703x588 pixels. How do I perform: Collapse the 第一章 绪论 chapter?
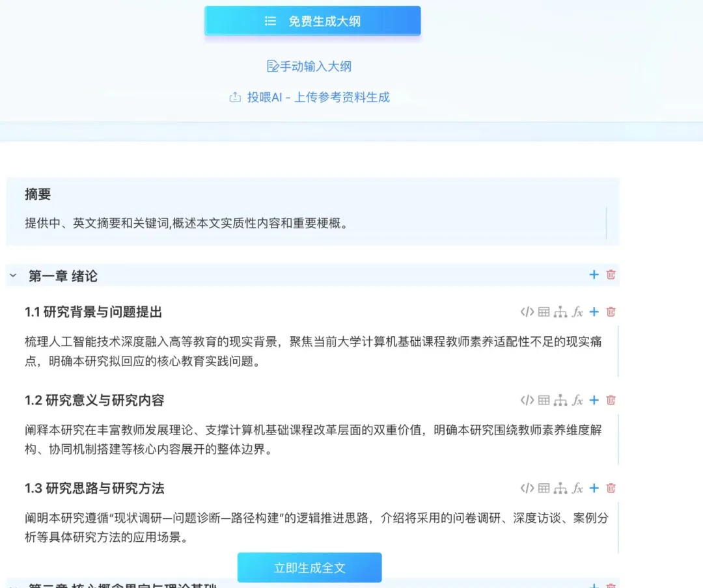click(13, 276)
